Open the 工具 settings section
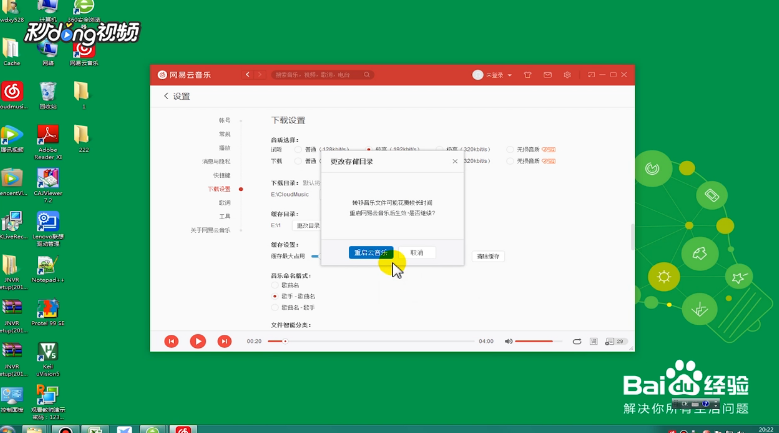 225,216
